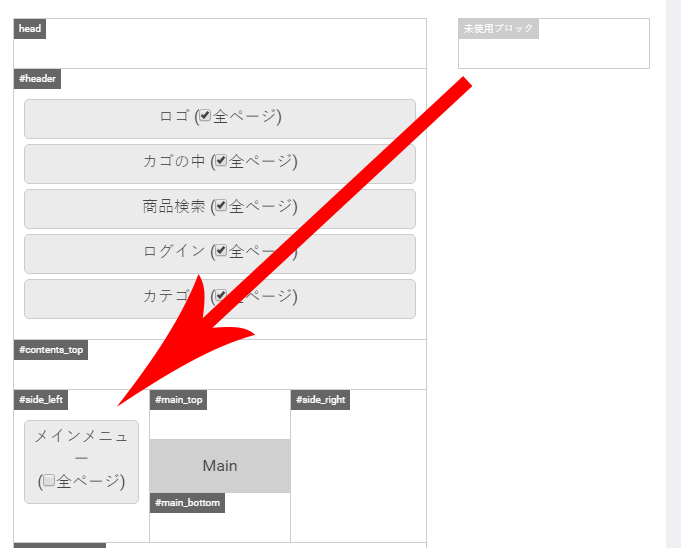Click the #side_right section label

321,399
